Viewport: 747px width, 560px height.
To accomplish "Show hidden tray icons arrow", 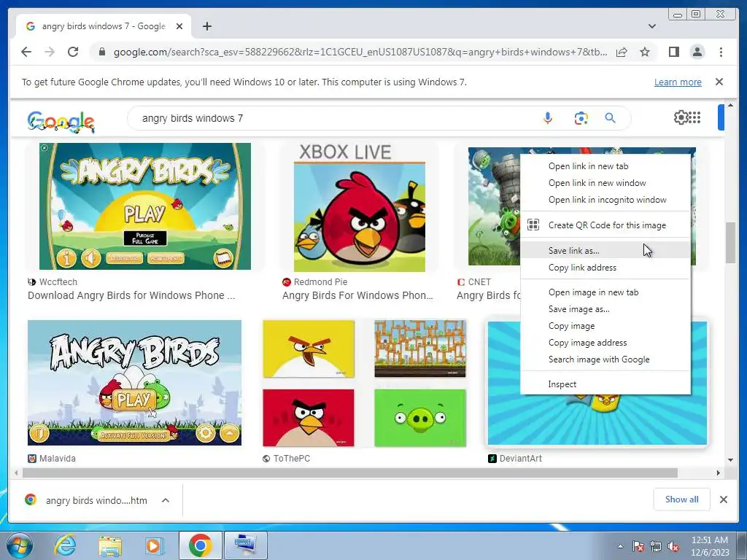I will tap(620, 547).
